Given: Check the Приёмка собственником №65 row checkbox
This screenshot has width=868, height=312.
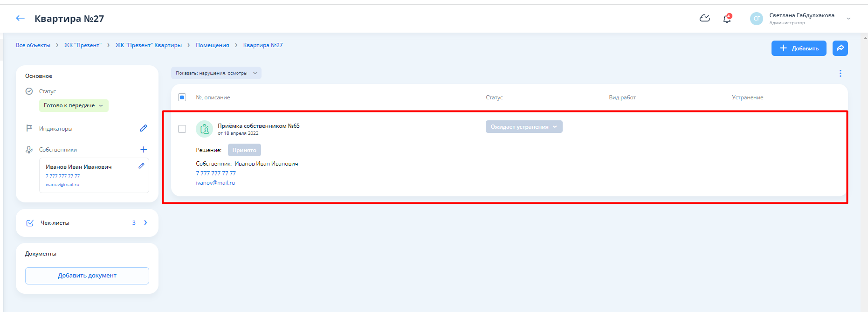Looking at the screenshot, I should click(182, 129).
